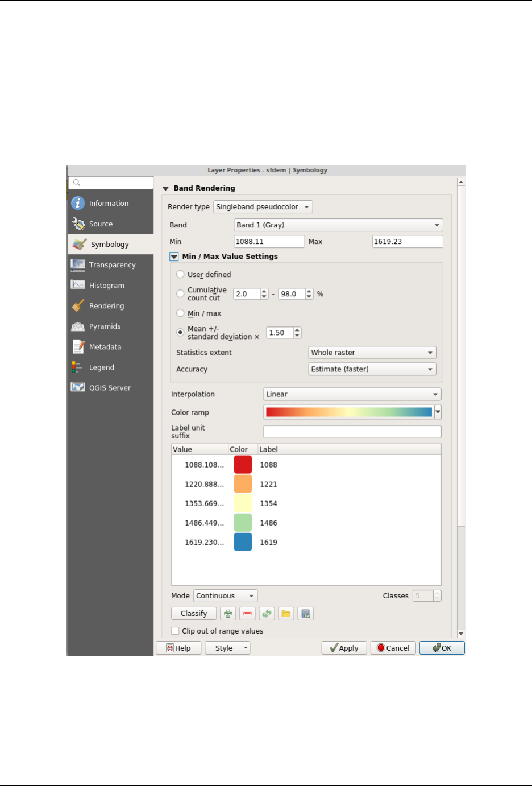532x786 pixels.
Task: Enable Clip out of range values
Action: tap(175, 631)
